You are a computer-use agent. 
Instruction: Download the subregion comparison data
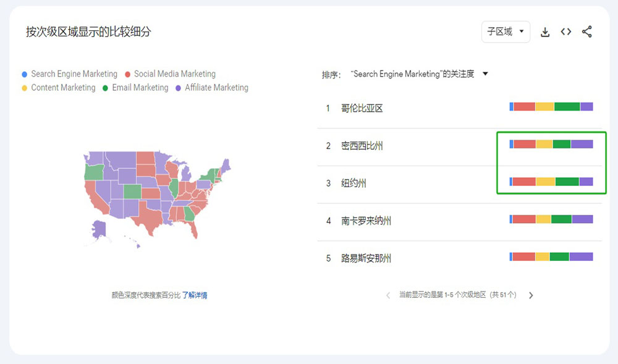pyautogui.click(x=544, y=32)
